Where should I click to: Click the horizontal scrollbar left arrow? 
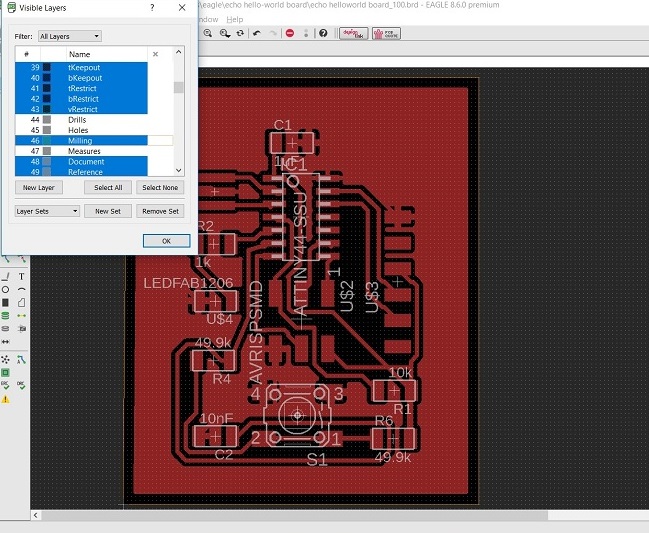(36, 515)
